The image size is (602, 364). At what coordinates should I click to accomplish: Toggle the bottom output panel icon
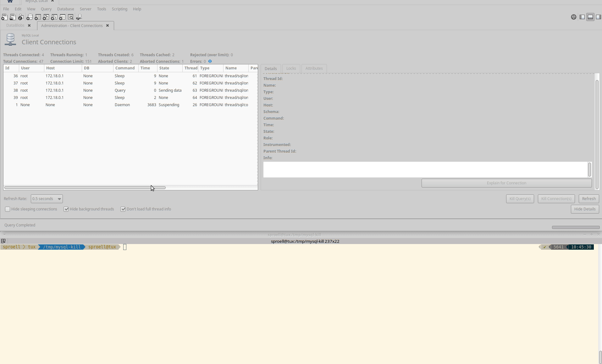(x=590, y=17)
